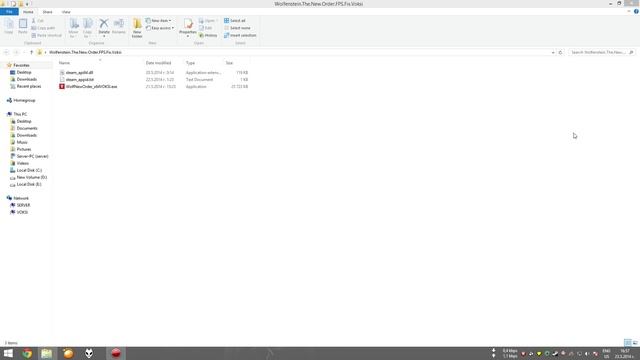
Task: Click the Open command in ribbon
Action: tap(208, 20)
